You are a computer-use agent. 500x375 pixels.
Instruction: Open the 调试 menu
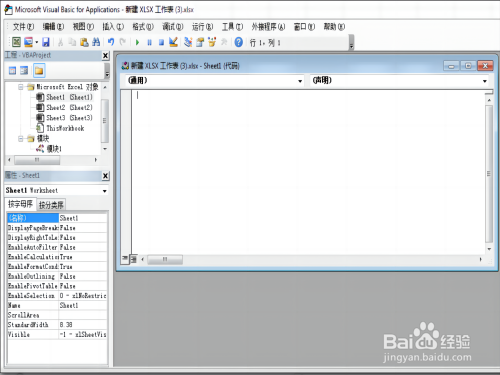[173, 27]
